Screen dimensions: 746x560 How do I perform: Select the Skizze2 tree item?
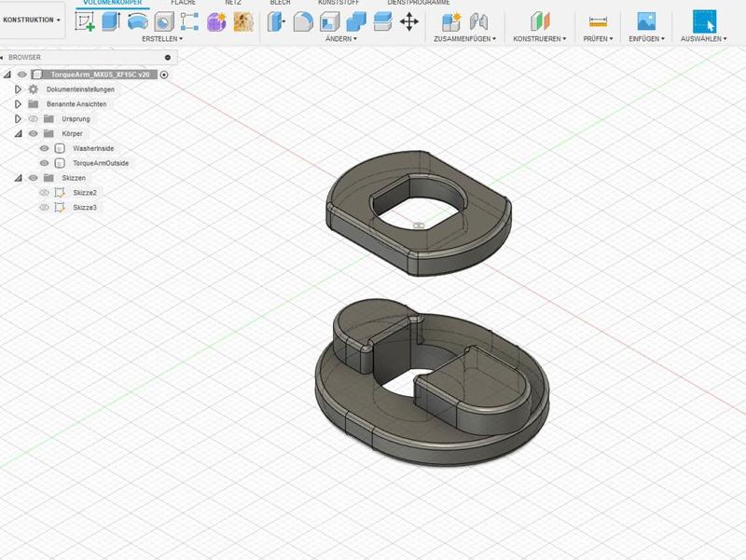(x=85, y=193)
